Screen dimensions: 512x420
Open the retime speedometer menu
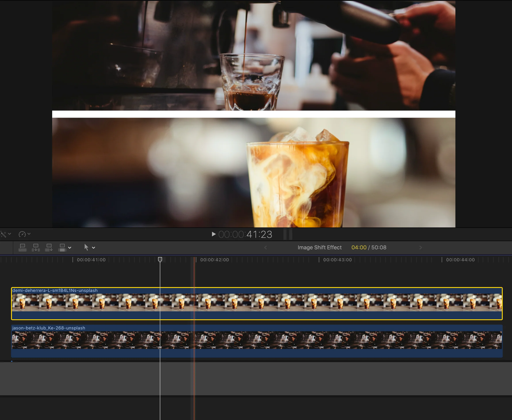(x=22, y=234)
